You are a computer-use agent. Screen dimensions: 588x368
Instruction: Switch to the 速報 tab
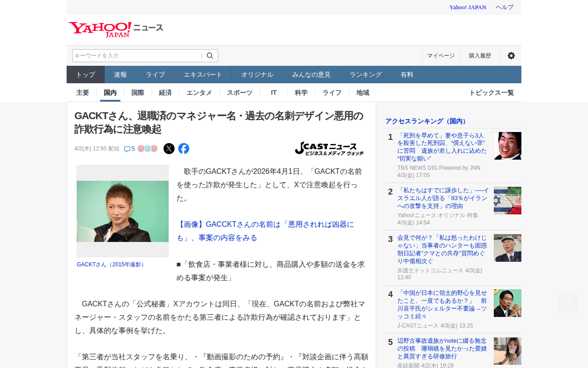120,75
